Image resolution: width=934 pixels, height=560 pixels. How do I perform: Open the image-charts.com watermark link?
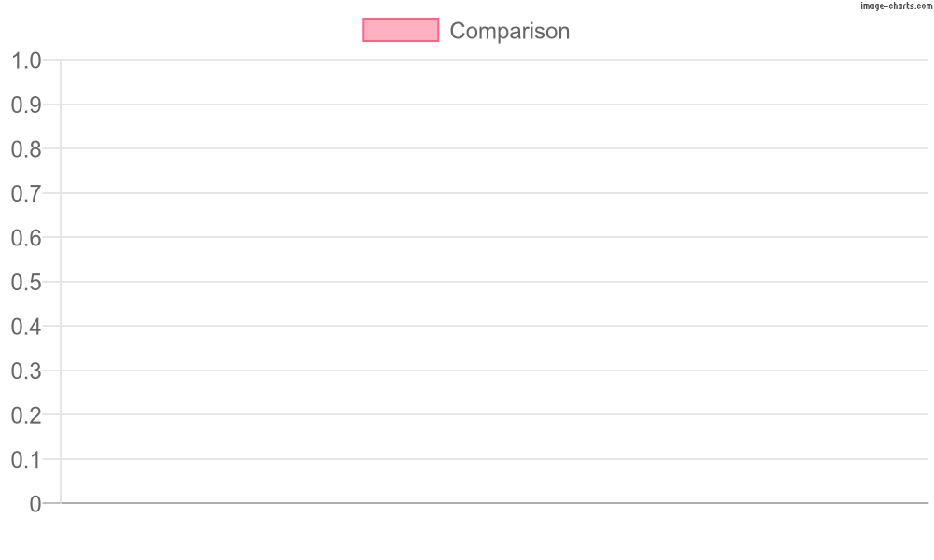tap(896, 6)
